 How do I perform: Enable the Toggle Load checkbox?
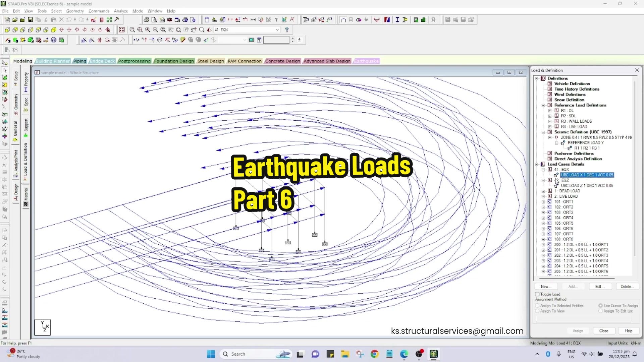point(537,294)
